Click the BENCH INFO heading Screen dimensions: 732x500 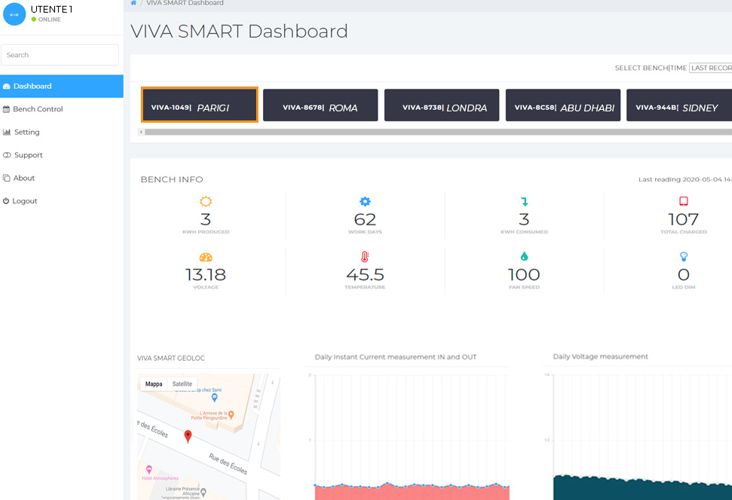tap(172, 180)
